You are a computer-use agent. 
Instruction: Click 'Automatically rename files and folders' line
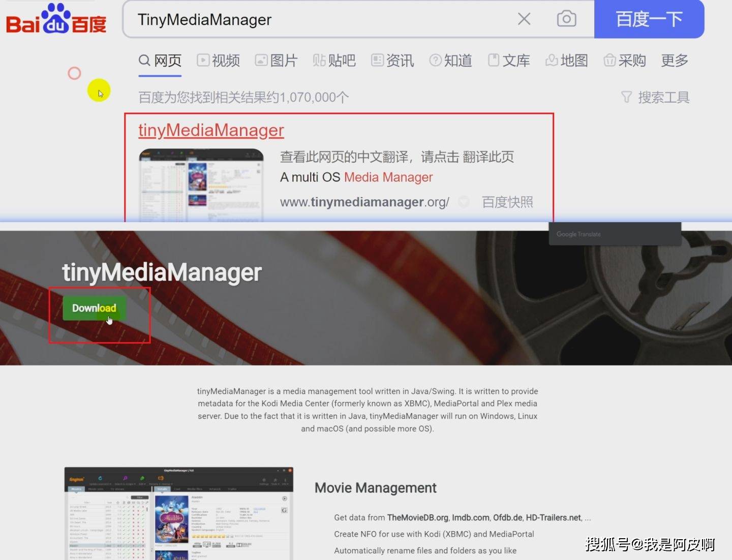click(x=425, y=550)
